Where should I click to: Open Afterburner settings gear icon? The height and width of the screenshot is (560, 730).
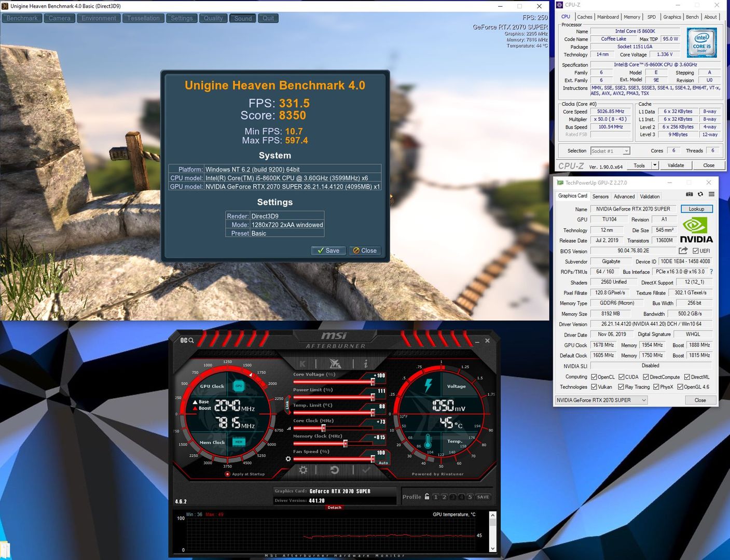click(303, 470)
